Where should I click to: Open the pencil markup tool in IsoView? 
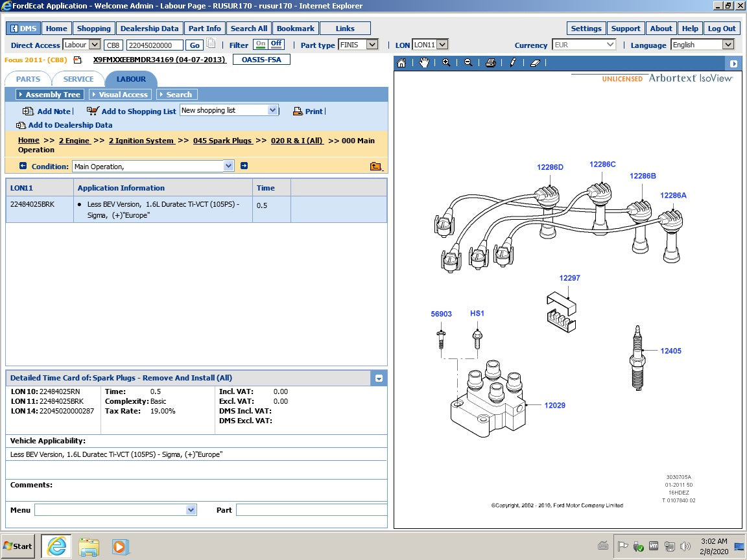pyautogui.click(x=513, y=63)
